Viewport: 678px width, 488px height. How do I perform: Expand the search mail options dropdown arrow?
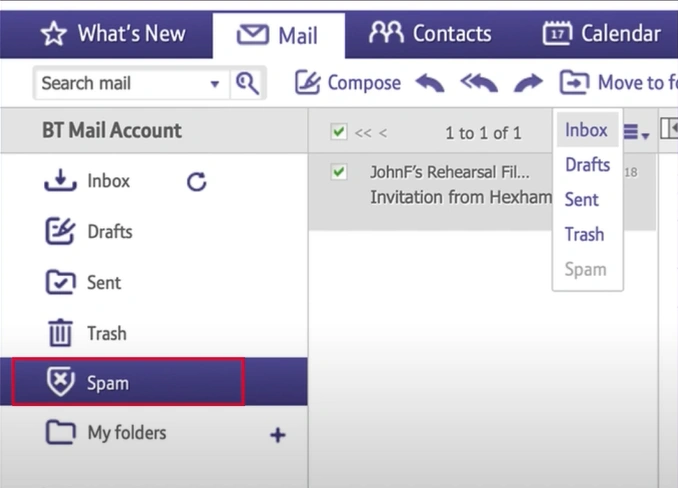point(214,84)
